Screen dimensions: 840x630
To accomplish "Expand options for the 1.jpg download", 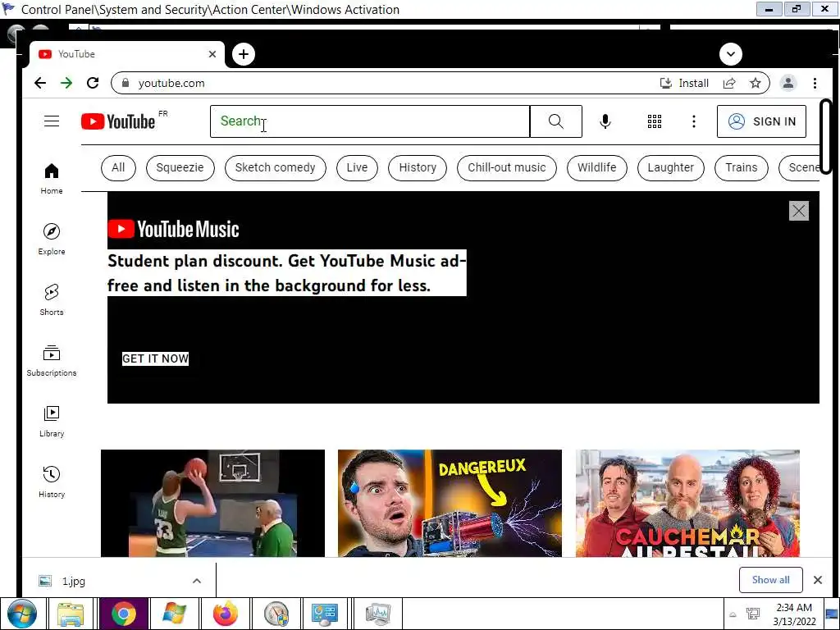I will (197, 581).
